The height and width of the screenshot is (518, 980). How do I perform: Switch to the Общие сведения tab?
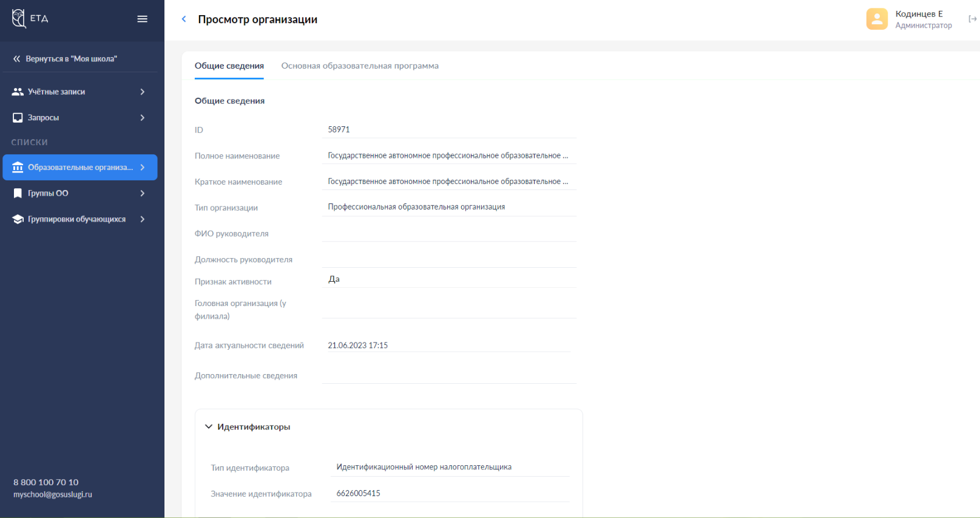(229, 66)
